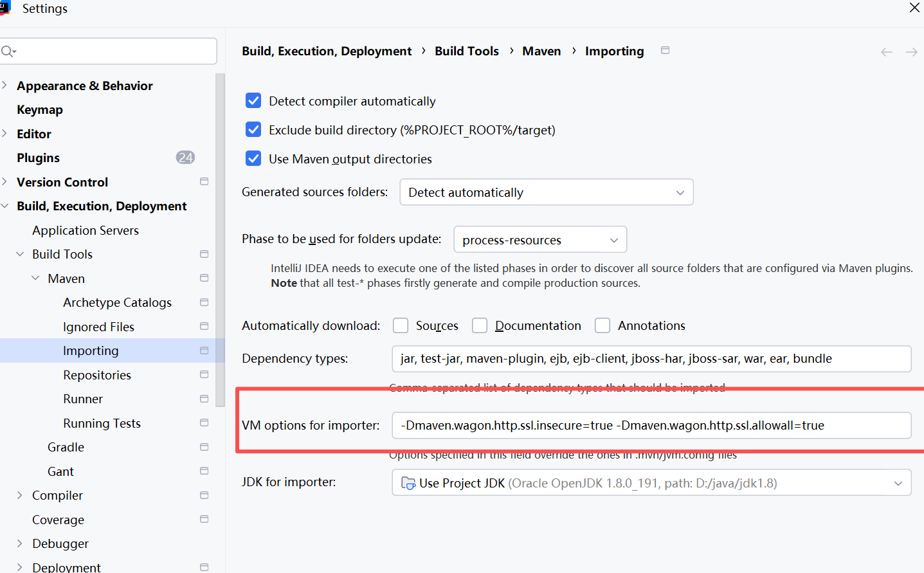Click the project-level icon beside Coverage

(204, 519)
